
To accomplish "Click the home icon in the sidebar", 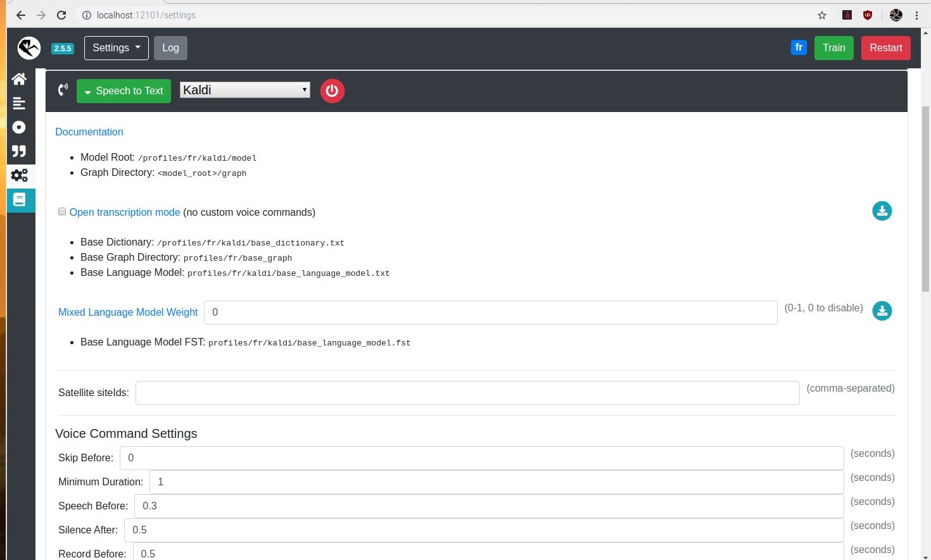I will point(19,79).
